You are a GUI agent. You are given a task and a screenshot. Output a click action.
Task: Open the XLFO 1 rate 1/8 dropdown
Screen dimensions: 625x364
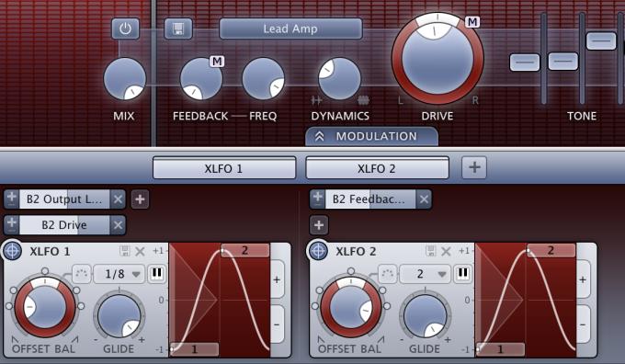[119, 274]
